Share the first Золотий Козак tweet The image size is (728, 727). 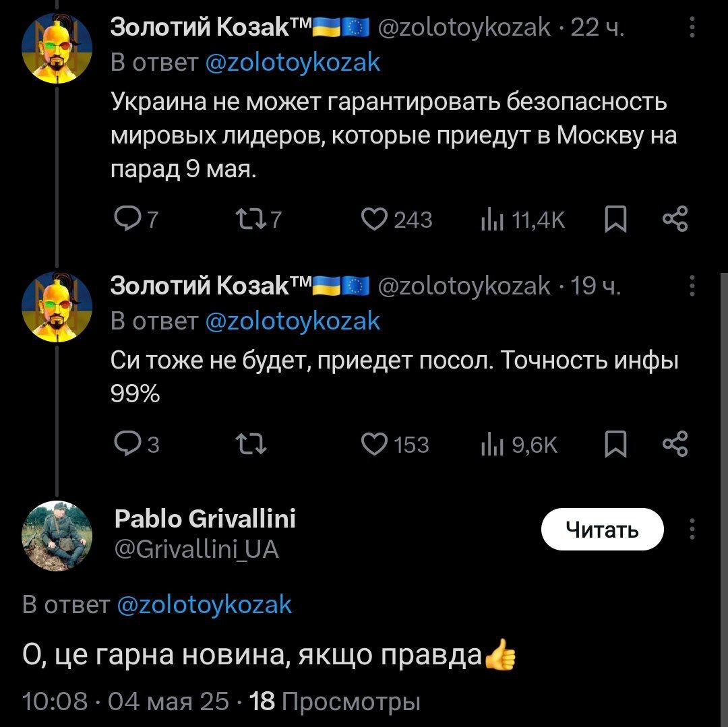(675, 219)
